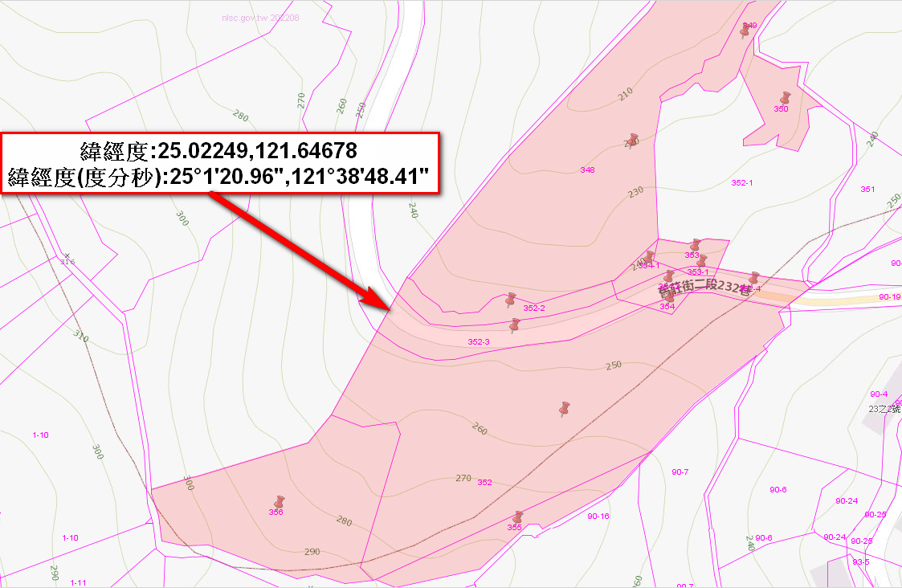The width and height of the screenshot is (902, 588).
Task: Click the parcel number label 350
Action: 781,108
